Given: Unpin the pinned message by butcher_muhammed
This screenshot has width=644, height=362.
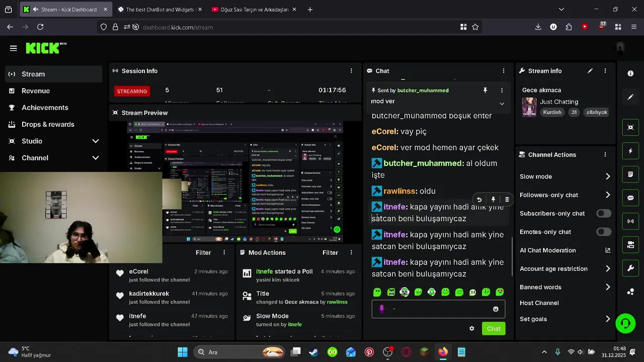Looking at the screenshot, I should coord(485,90).
